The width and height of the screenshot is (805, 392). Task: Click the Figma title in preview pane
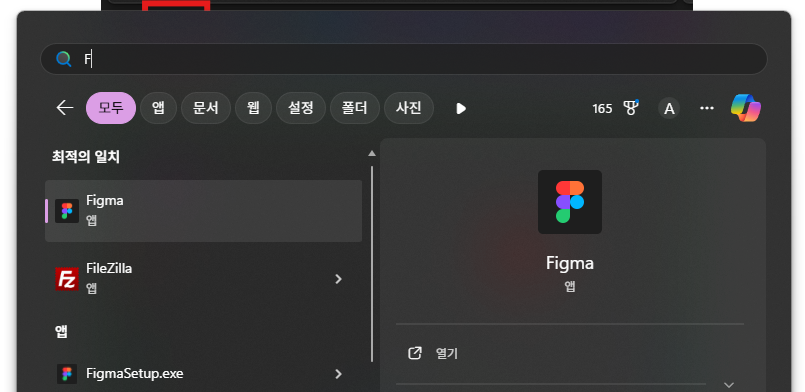click(x=570, y=263)
